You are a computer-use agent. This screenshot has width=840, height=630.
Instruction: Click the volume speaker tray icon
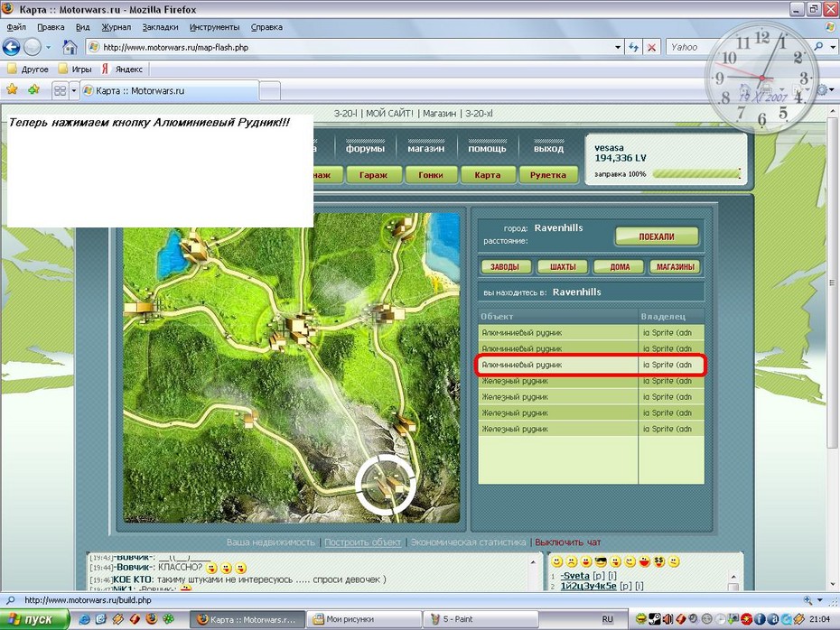[667, 619]
